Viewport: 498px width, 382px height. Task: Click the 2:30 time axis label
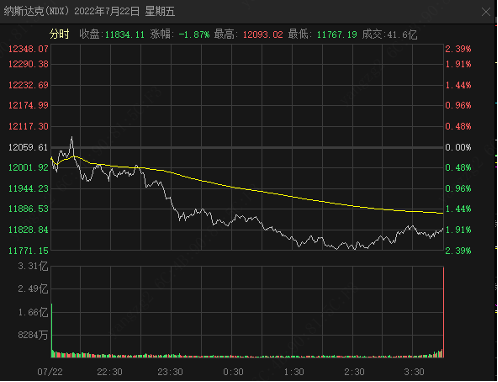pos(354,372)
